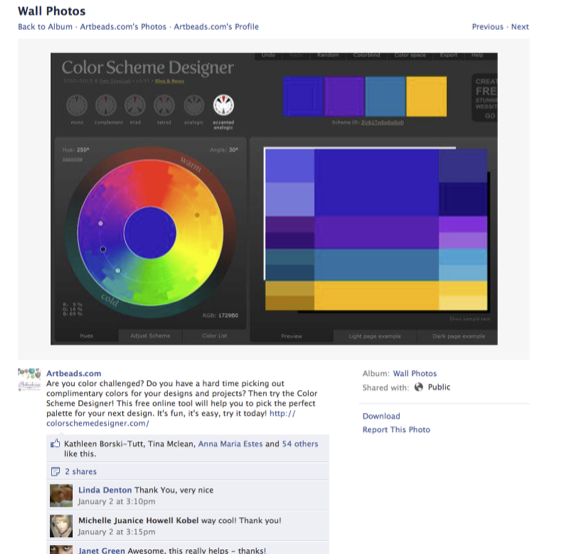Go to the Next photo
The image size is (580, 554).
[x=520, y=27]
